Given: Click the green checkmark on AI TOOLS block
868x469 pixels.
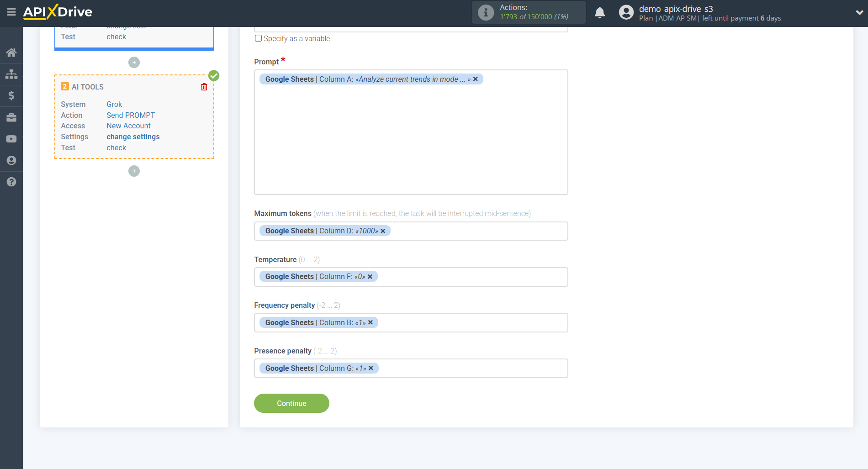Looking at the screenshot, I should (213, 76).
